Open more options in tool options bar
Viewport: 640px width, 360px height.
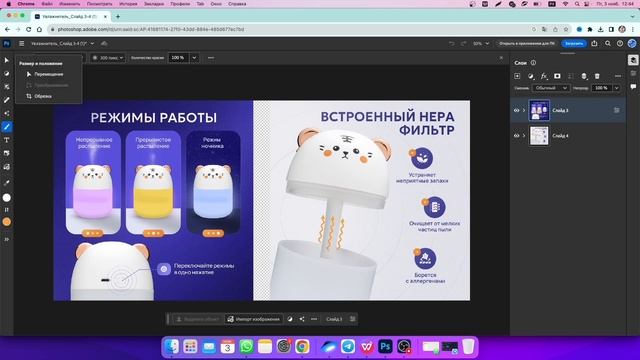(211, 58)
